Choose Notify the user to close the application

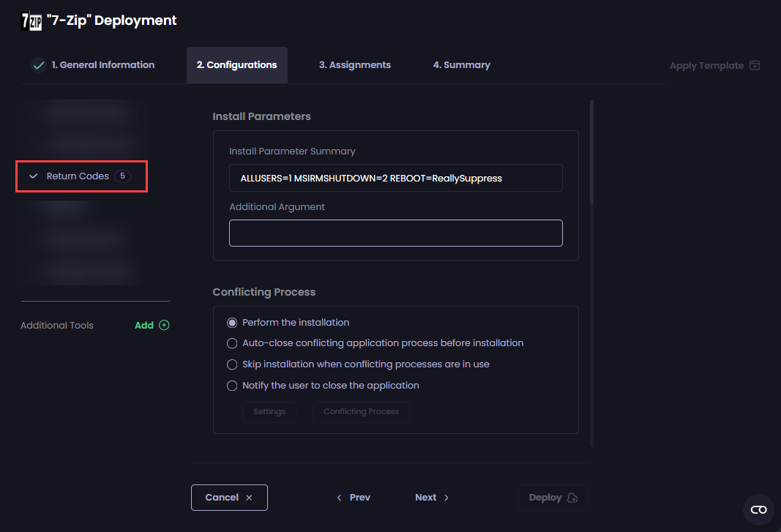232,386
